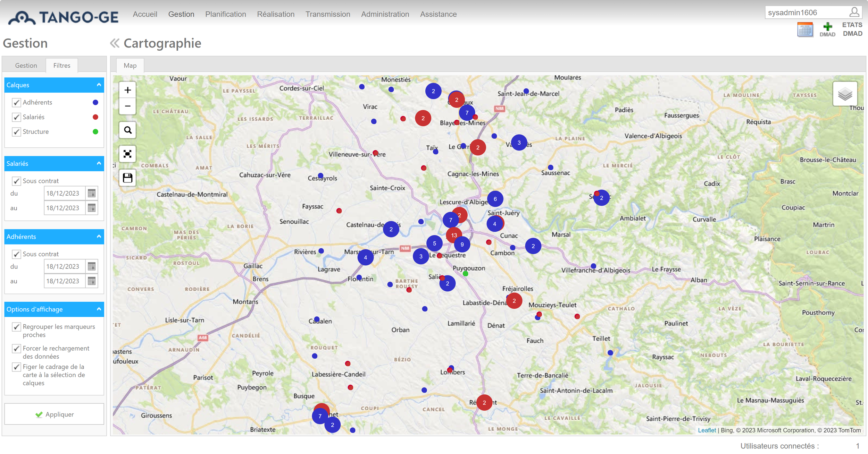Collapse the Salariés filter panel
868x454 pixels.
99,163
